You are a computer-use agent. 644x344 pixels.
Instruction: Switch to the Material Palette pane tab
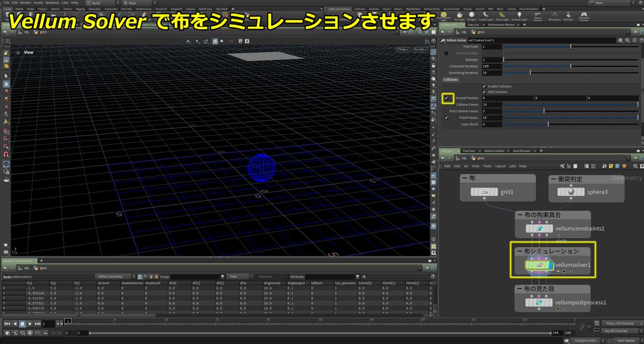[x=495, y=151]
